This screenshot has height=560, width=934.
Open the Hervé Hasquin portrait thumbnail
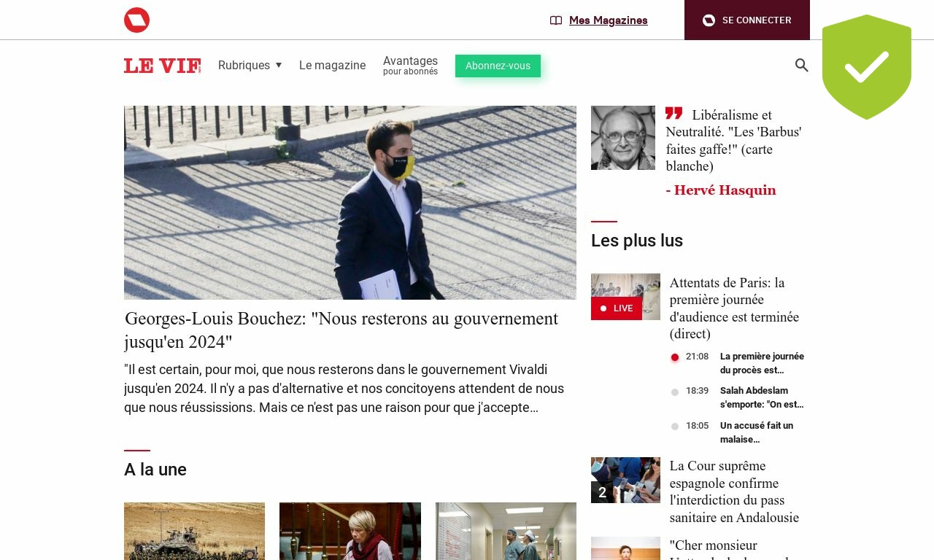[x=623, y=138]
